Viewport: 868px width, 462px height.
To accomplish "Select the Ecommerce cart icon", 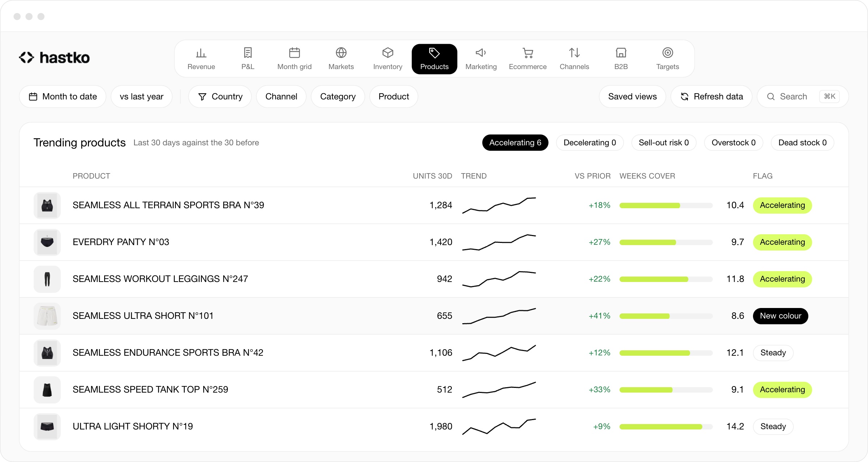I will click(x=528, y=53).
